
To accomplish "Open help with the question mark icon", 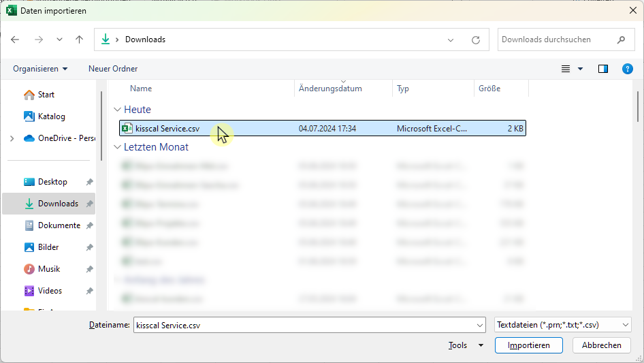I will click(x=628, y=69).
